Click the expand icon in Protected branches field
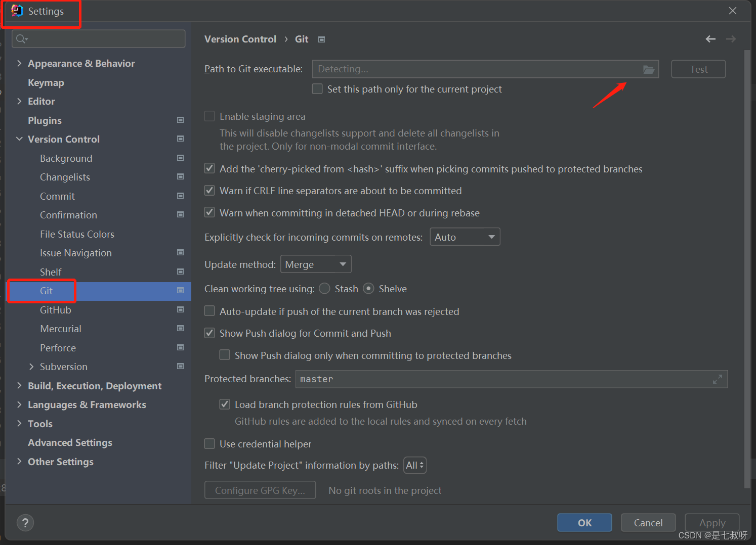Image resolution: width=756 pixels, height=545 pixels. (x=717, y=379)
